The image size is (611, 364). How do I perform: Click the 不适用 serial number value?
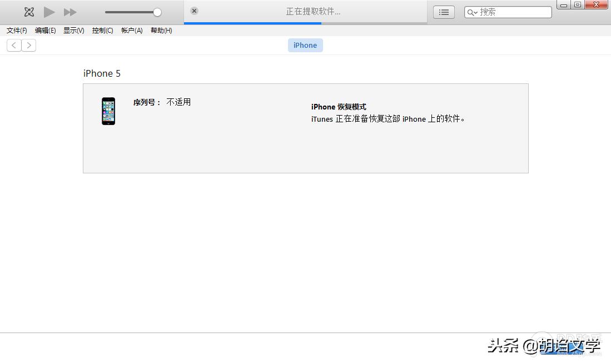(178, 102)
